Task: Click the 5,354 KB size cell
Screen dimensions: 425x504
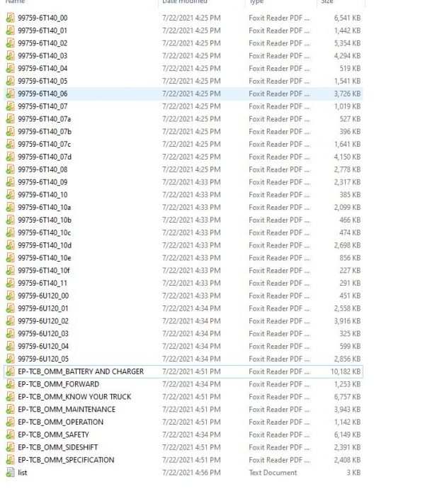Action: click(x=347, y=43)
